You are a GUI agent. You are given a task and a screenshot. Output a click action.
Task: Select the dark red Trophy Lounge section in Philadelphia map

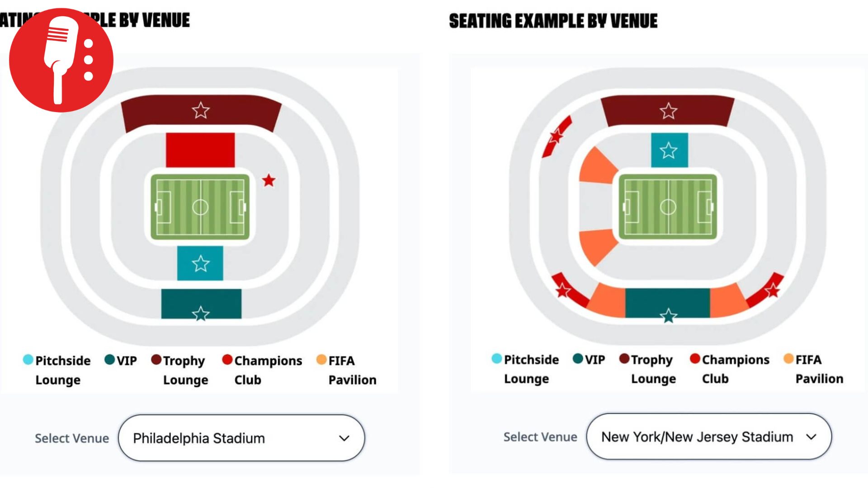[201, 111]
